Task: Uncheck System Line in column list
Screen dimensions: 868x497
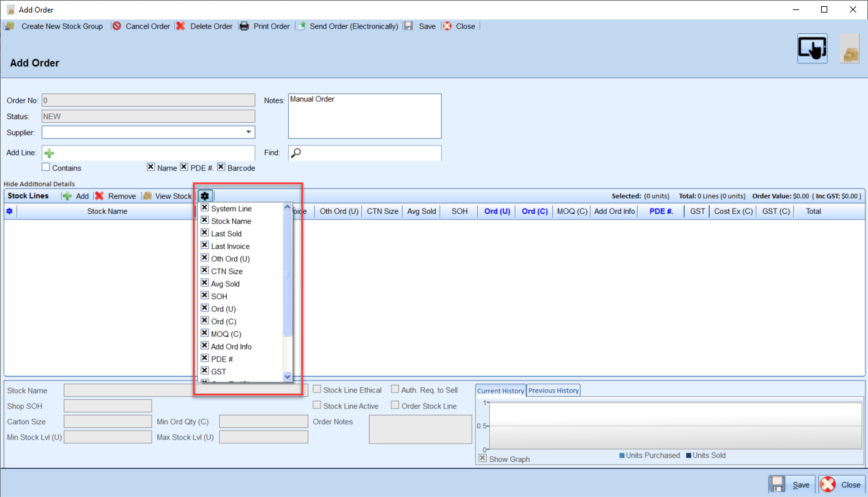Action: pos(205,208)
